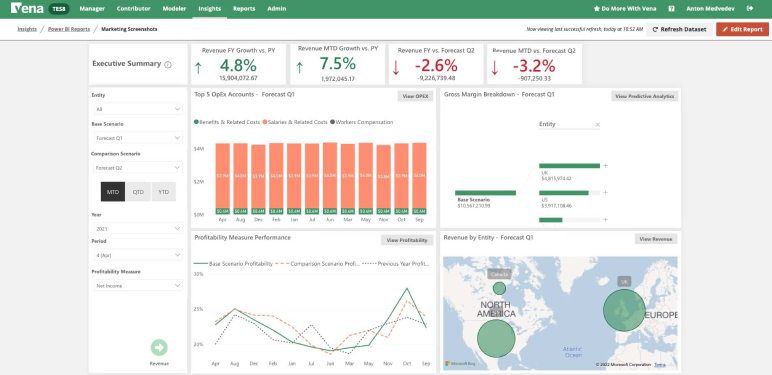Click up arrow on Revenue MTD Growth card

(x=298, y=68)
